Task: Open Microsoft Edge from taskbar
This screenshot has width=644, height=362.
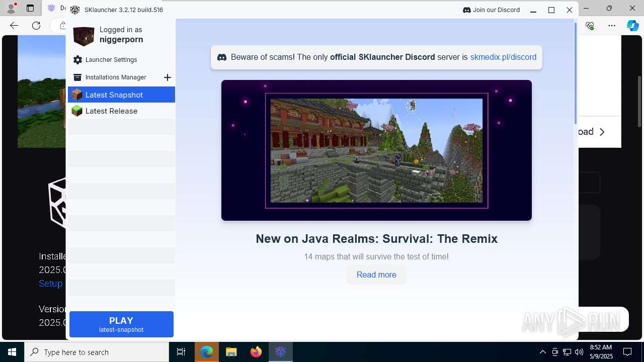Action: point(207,352)
